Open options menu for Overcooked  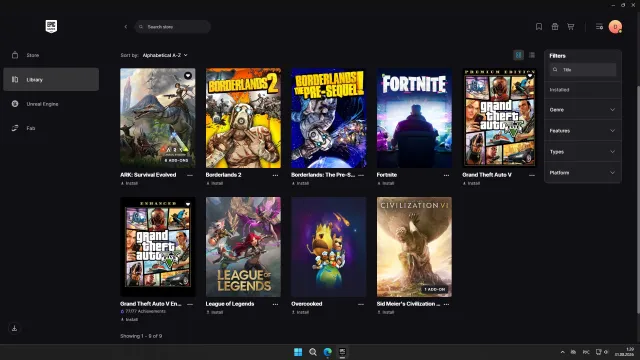(x=361, y=304)
